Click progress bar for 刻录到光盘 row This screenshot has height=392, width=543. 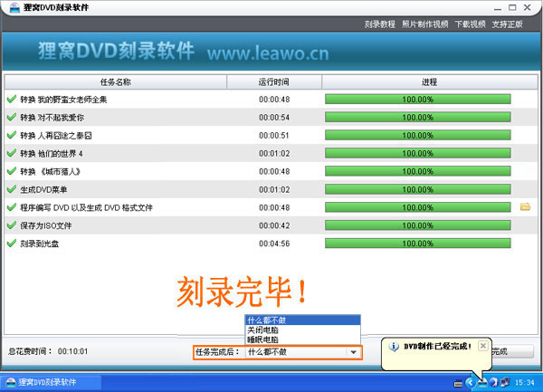tap(417, 244)
